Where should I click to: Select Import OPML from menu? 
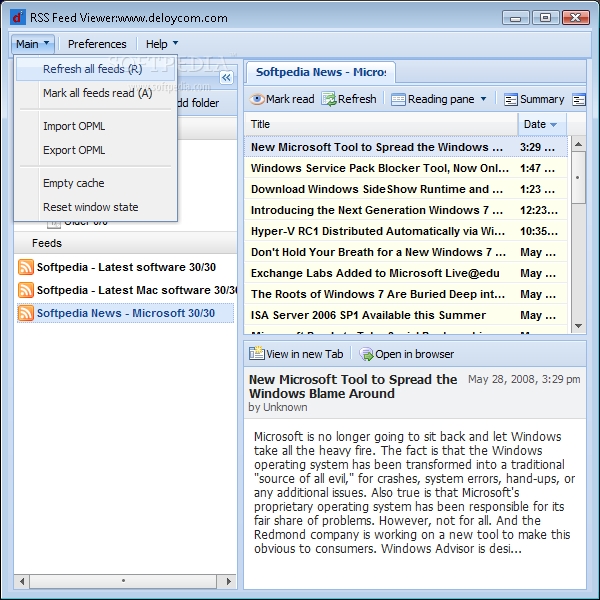(x=95, y=126)
